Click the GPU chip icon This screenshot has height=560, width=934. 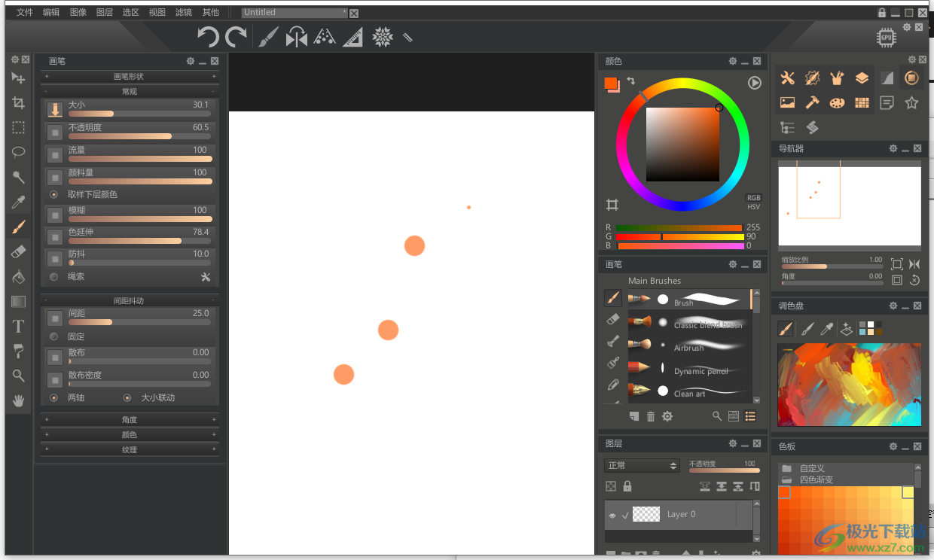(x=887, y=38)
